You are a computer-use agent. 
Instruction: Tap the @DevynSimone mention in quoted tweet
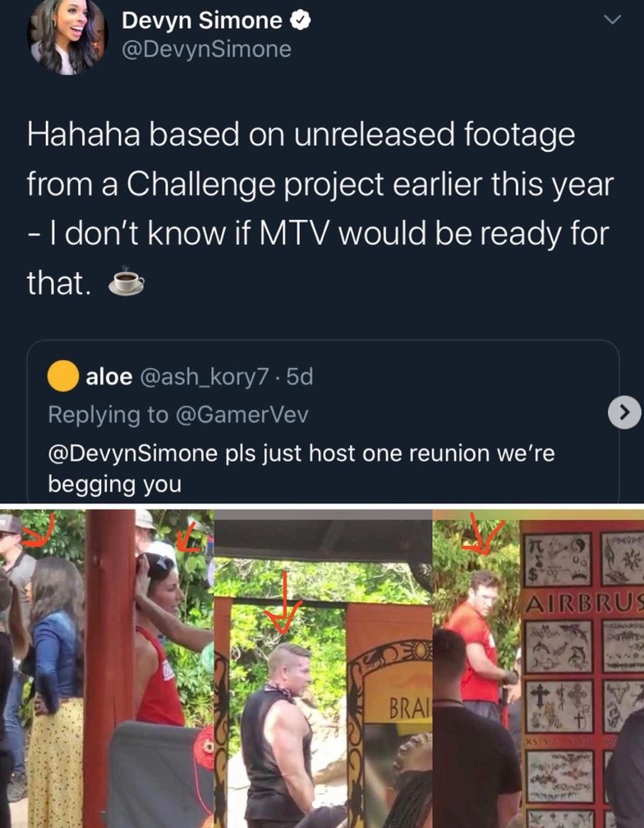(132, 453)
